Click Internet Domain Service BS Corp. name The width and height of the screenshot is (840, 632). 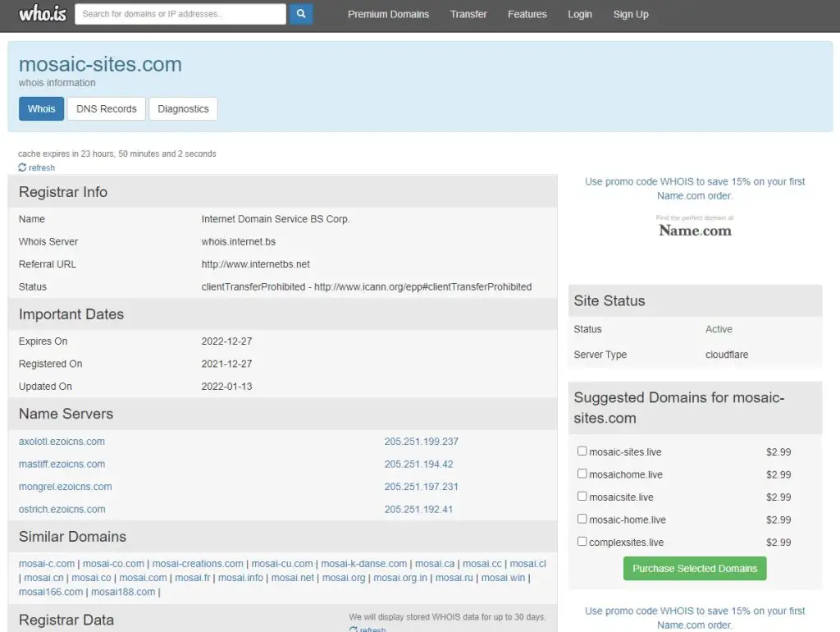click(x=276, y=218)
